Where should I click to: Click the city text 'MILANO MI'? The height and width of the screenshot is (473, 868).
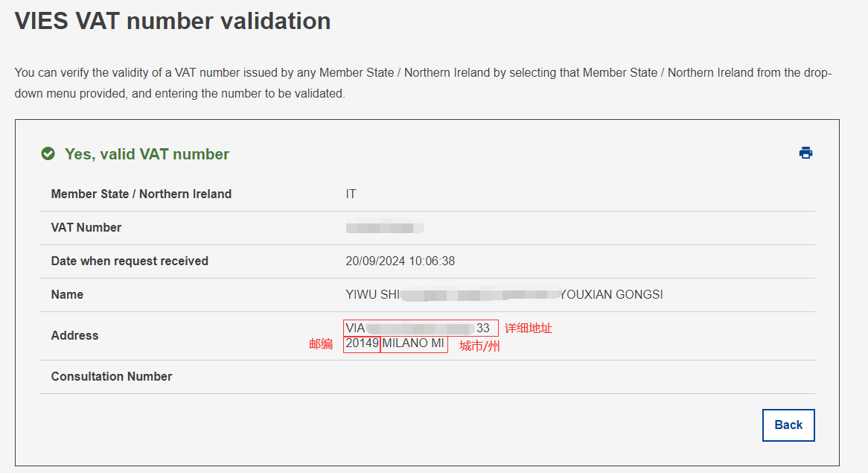pos(413,343)
